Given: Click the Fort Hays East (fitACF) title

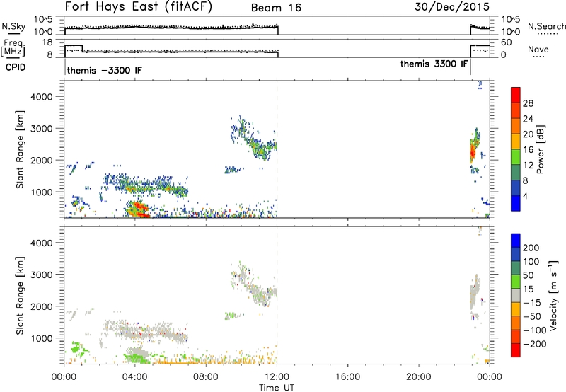Looking at the screenshot, I should point(139,7).
